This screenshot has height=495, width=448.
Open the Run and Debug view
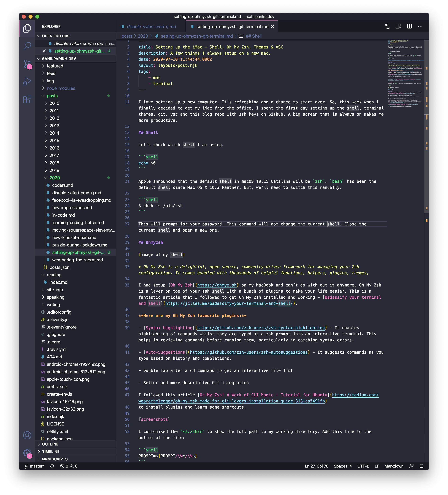point(27,82)
